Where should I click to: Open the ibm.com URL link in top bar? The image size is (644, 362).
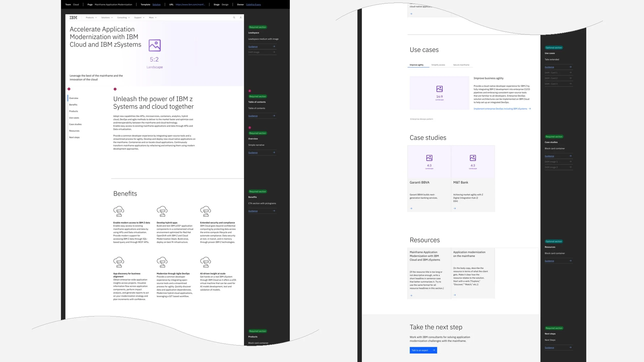click(x=190, y=4)
